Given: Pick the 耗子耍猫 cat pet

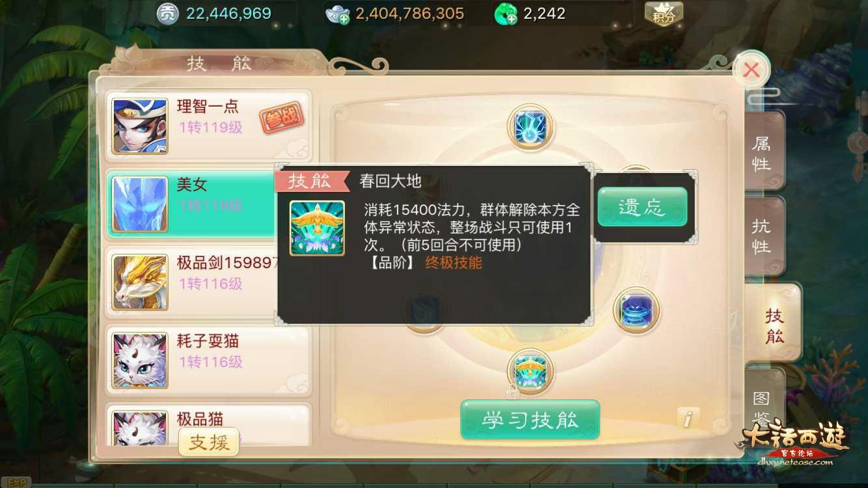Looking at the screenshot, I should tap(208, 360).
